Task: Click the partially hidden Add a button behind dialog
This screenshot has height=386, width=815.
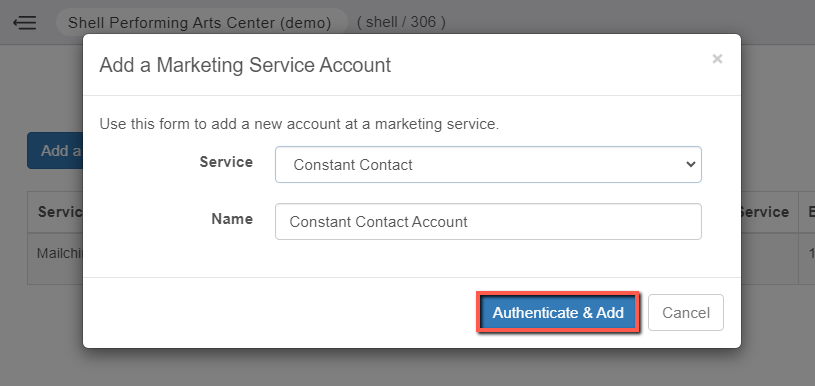Action: point(55,151)
